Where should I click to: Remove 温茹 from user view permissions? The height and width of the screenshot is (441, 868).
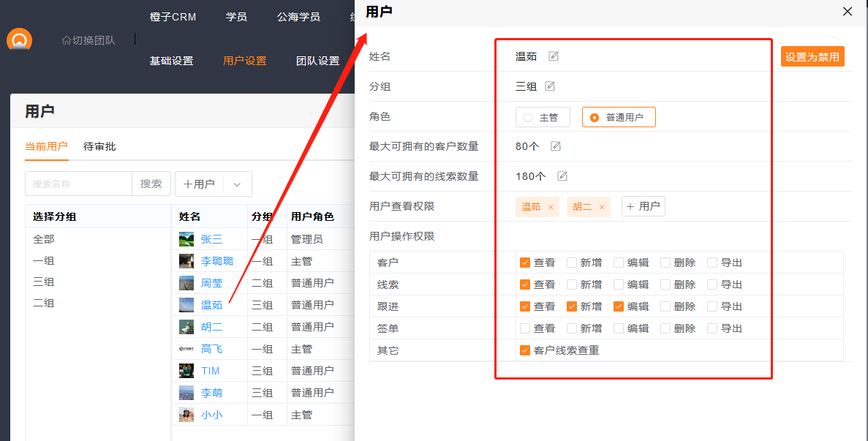(x=551, y=207)
